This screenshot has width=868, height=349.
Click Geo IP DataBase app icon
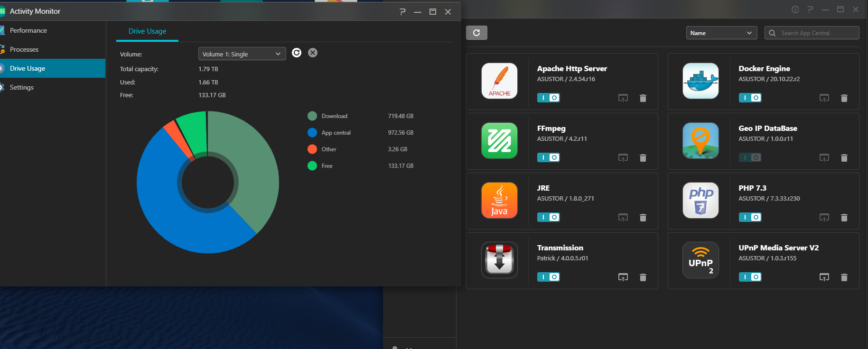coord(700,140)
